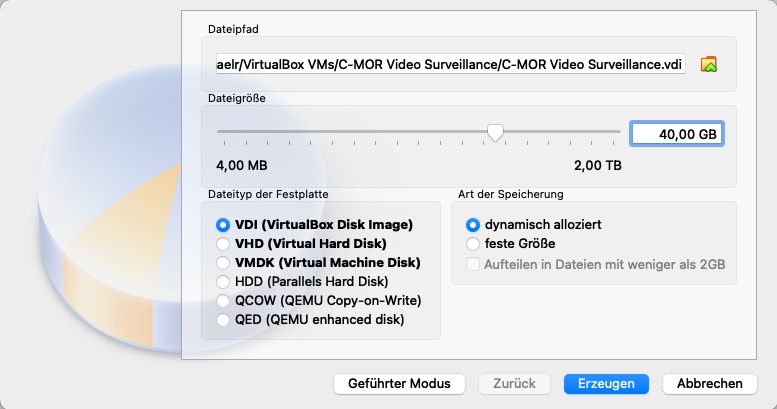The image size is (777, 409).
Task: Select VDI (VirtualBox Disk Image) type
Action: (x=223, y=225)
